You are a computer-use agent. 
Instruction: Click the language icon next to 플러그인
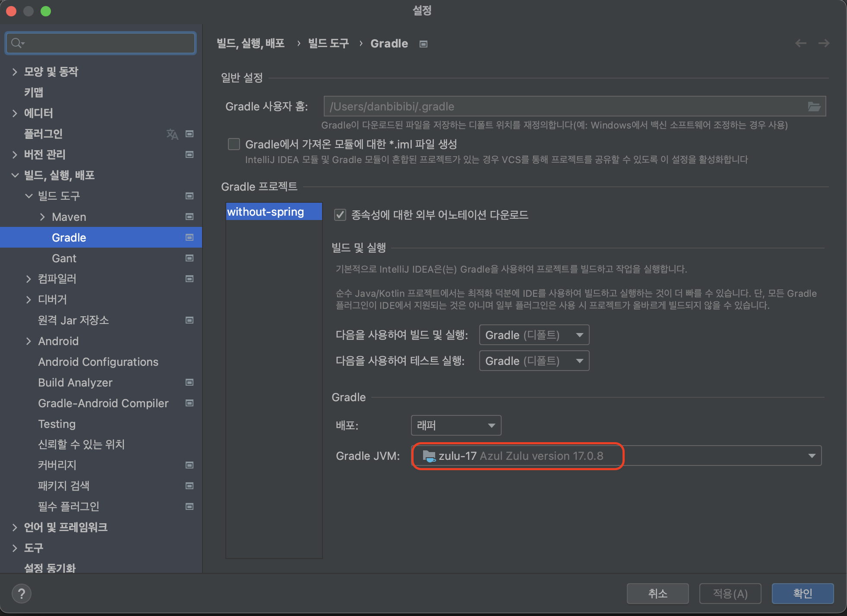(x=172, y=134)
